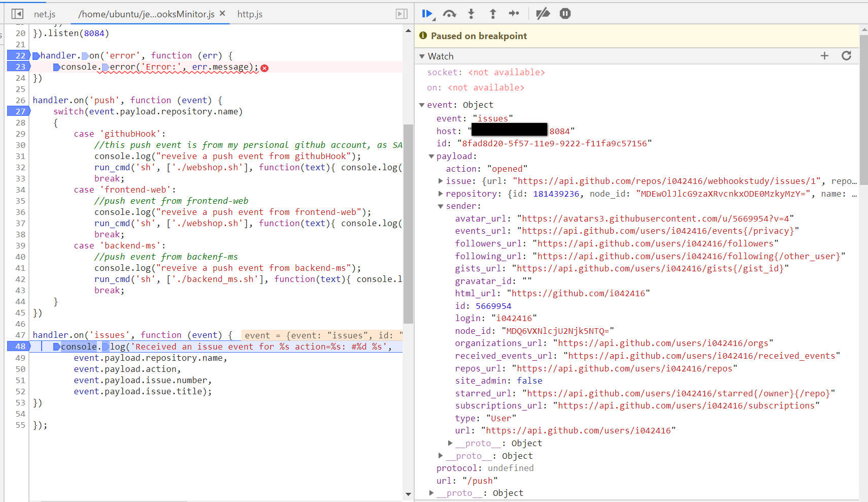Click the debugger panel scrollbar thumb
This screenshot has width=868, height=502.
(864, 109)
